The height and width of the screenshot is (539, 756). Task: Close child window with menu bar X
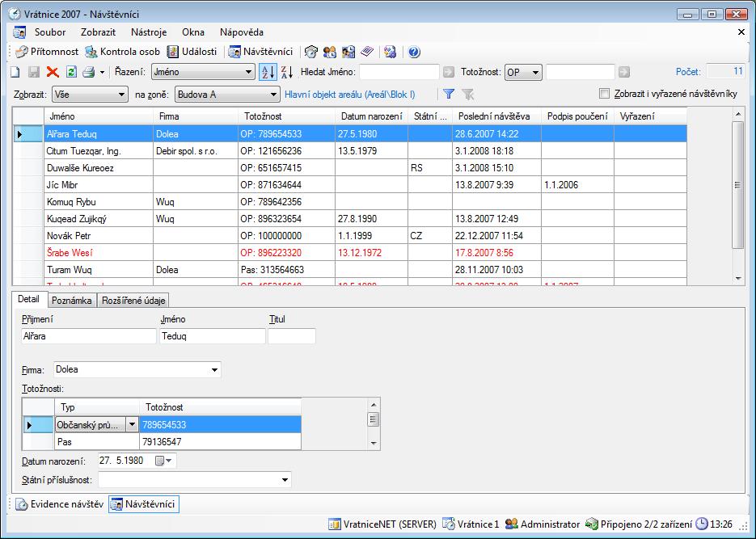click(x=741, y=32)
